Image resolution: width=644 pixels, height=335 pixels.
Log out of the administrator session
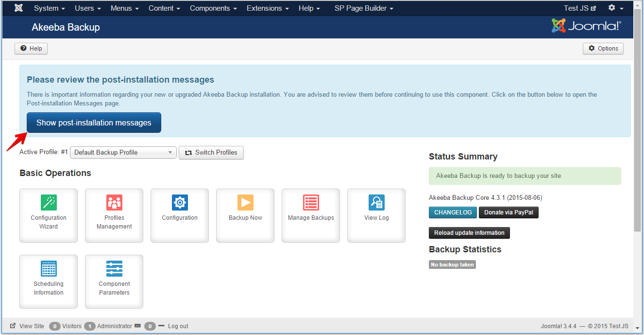(x=178, y=326)
